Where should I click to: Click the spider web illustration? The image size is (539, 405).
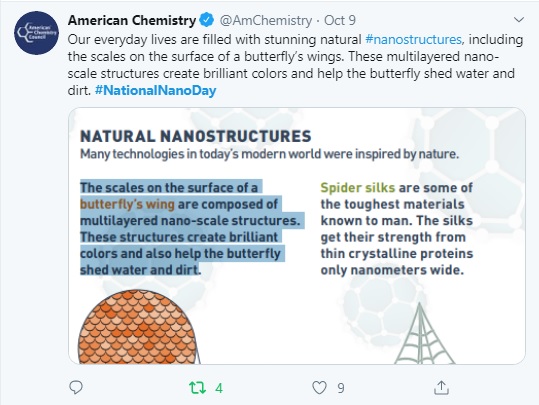coord(424,333)
